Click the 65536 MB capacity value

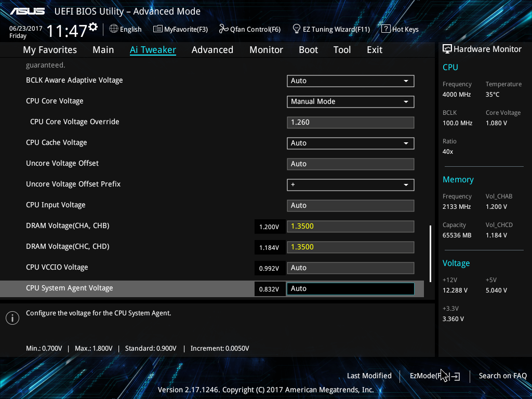pyautogui.click(x=457, y=235)
